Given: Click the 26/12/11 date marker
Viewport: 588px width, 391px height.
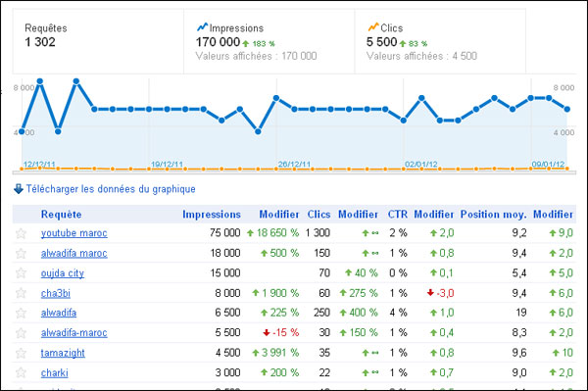Looking at the screenshot, I should coord(294,165).
